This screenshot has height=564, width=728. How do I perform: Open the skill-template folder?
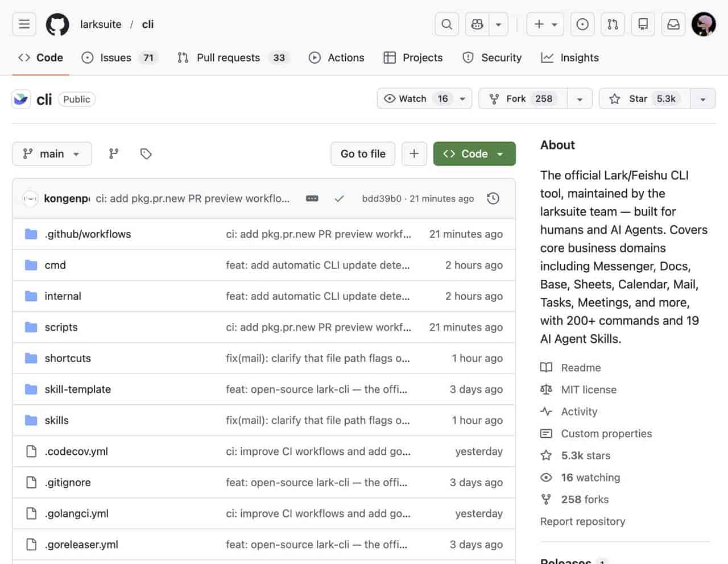(x=78, y=389)
